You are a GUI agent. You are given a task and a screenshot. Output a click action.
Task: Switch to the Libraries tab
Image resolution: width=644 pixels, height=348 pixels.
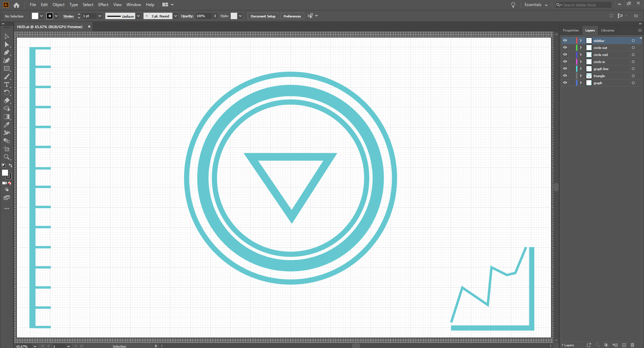[x=607, y=31]
